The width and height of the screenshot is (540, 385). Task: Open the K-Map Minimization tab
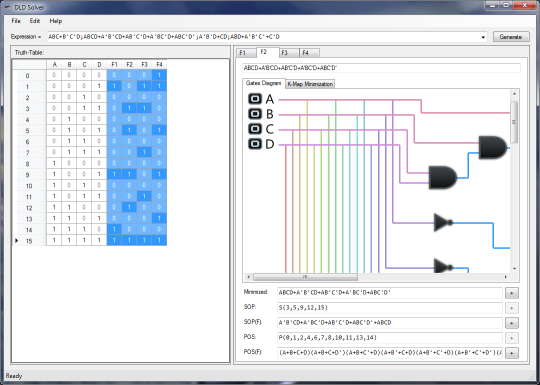pos(310,84)
